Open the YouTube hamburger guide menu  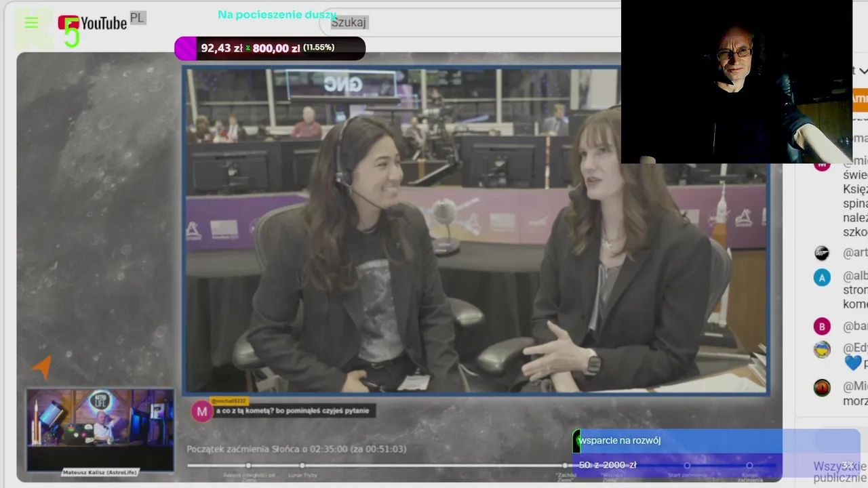tap(31, 23)
